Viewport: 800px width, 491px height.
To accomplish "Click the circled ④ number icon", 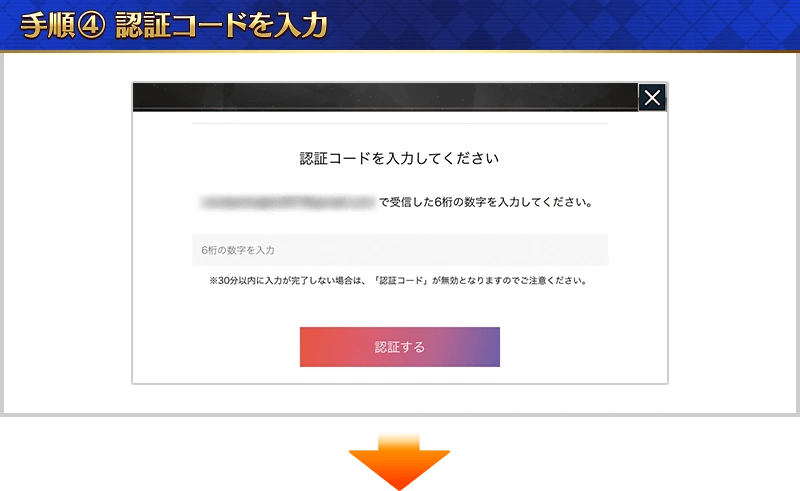I will (x=91, y=26).
